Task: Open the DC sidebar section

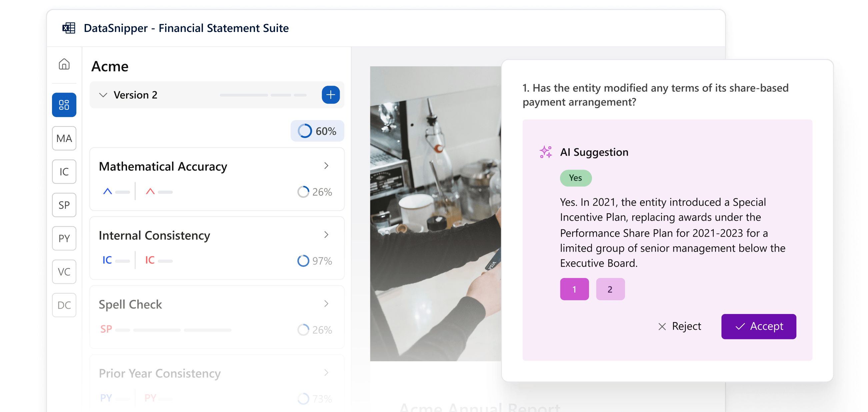Action: [64, 305]
